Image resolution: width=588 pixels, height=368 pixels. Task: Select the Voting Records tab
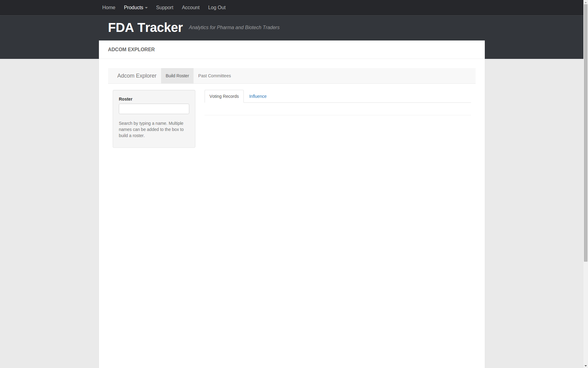224,96
